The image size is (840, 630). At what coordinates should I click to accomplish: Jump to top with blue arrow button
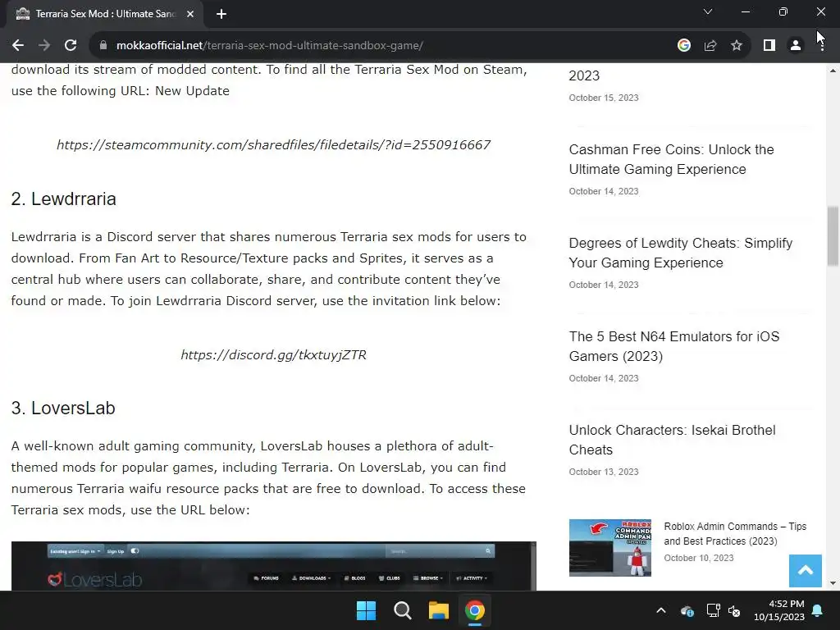(806, 571)
